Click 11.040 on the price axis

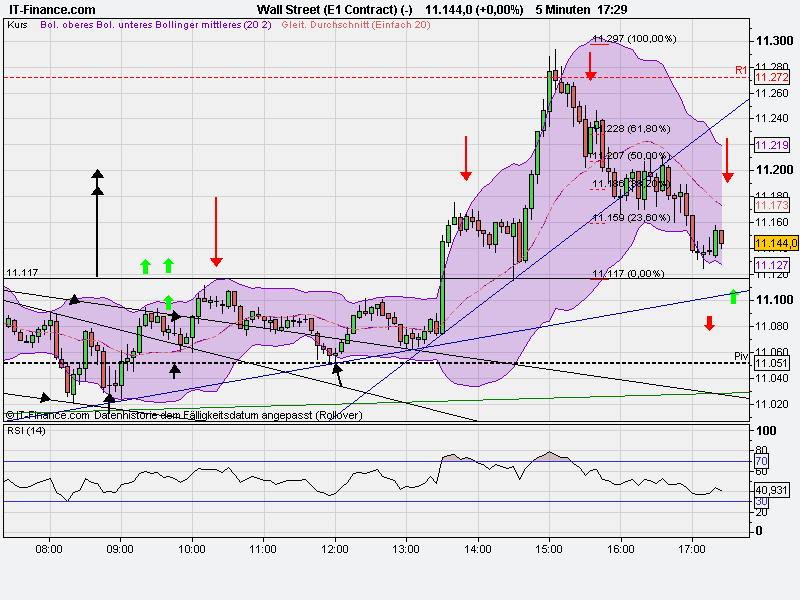(772, 378)
